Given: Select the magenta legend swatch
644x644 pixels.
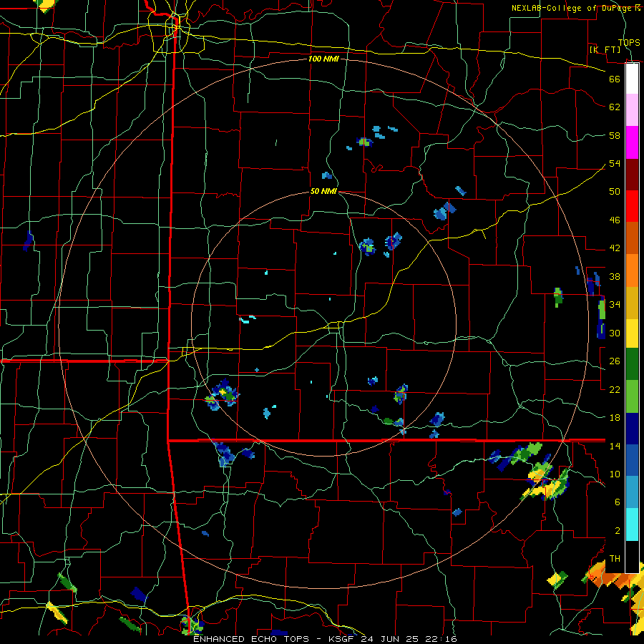Looking at the screenshot, I should point(632,142).
